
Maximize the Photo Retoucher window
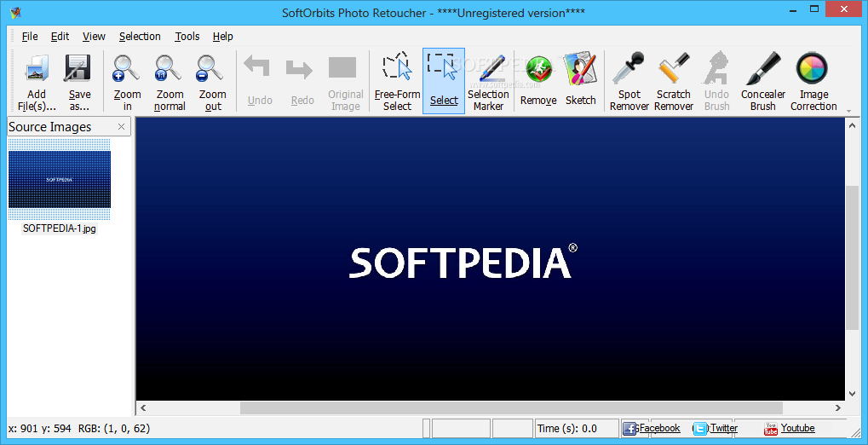tap(813, 9)
